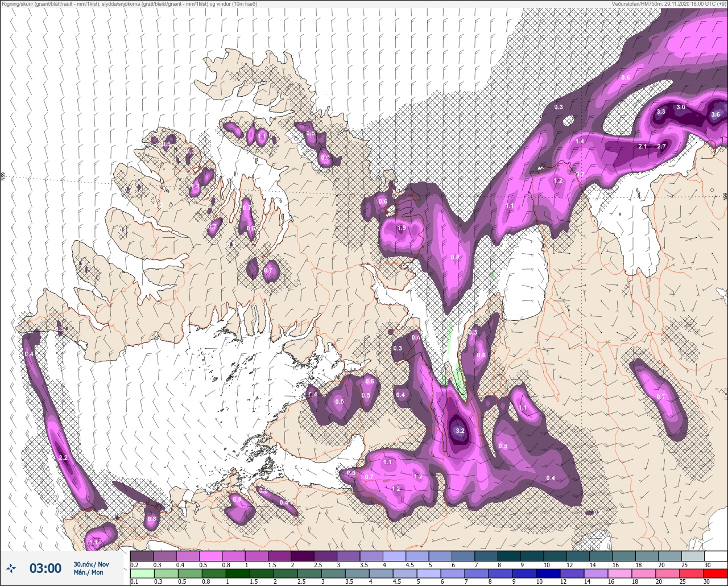Click the date label 30.nóv./ Nov

(91, 564)
